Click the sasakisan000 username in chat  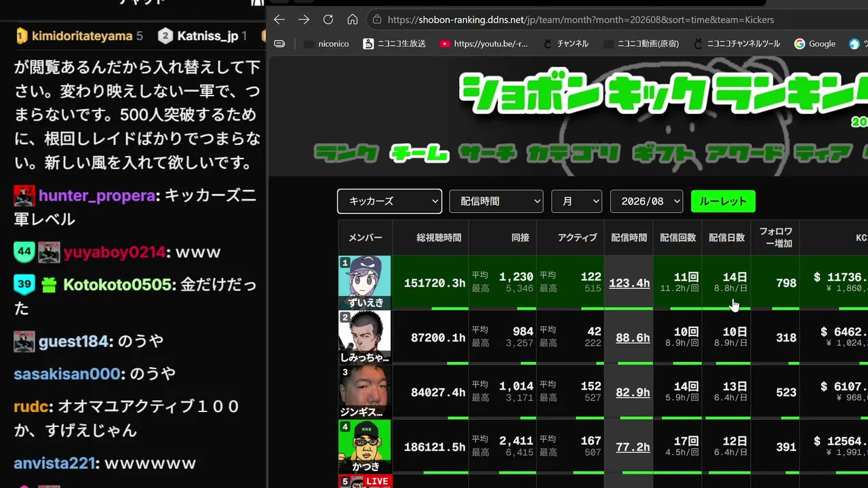(67, 373)
